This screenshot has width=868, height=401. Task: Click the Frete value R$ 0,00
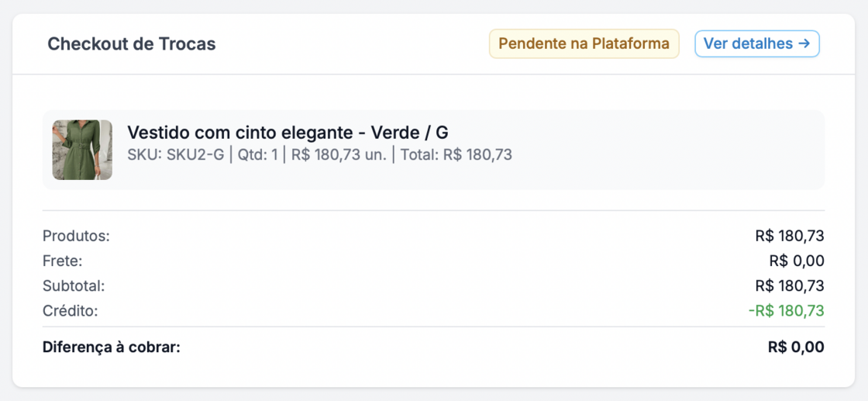point(796,261)
